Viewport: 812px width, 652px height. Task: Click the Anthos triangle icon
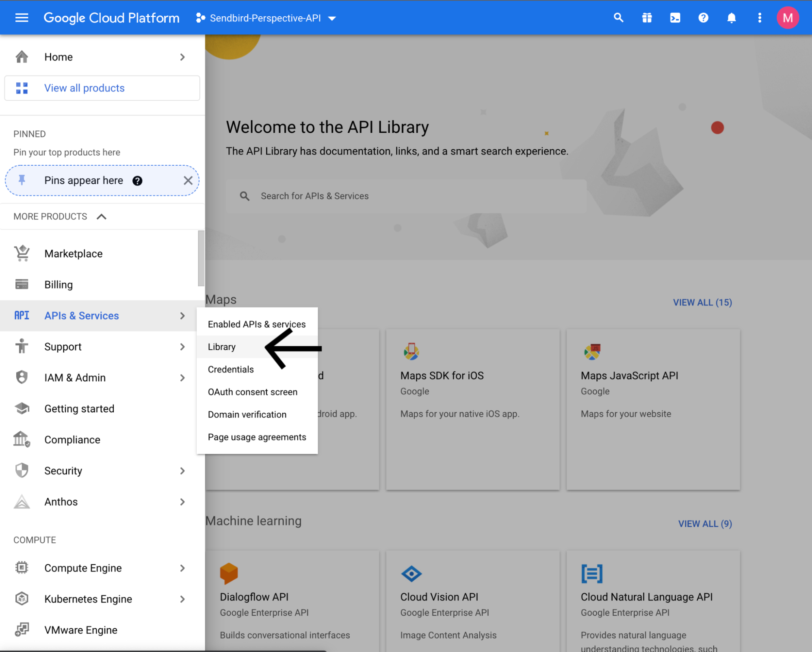pos(22,502)
